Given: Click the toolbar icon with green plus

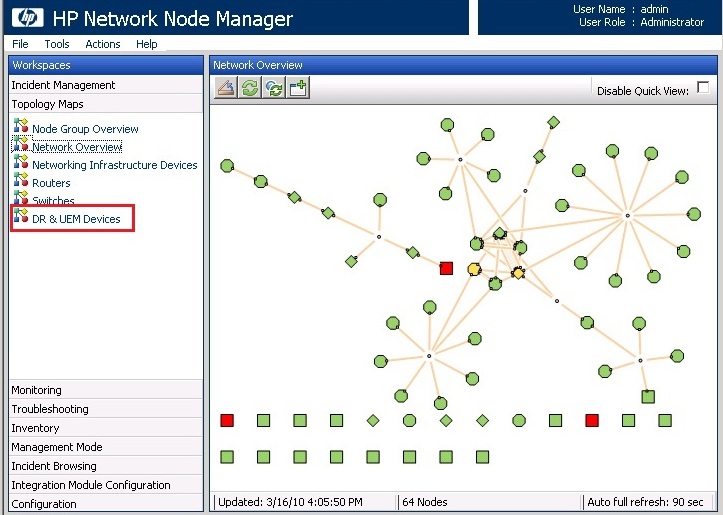Looking at the screenshot, I should 298,88.
